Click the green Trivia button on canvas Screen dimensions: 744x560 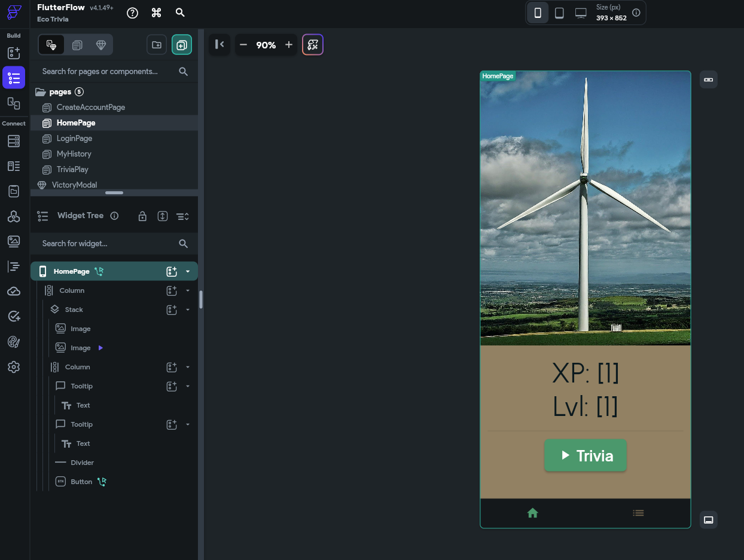585,456
